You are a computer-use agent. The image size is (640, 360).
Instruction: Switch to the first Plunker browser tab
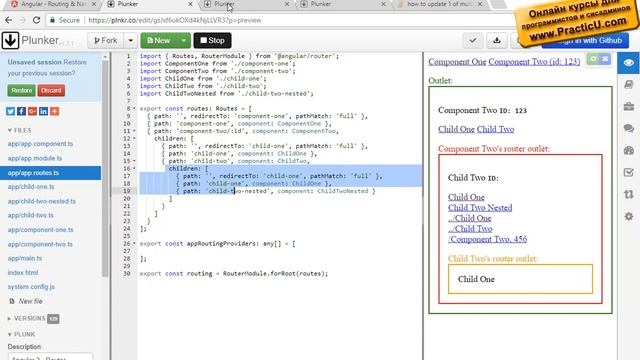[x=149, y=4]
